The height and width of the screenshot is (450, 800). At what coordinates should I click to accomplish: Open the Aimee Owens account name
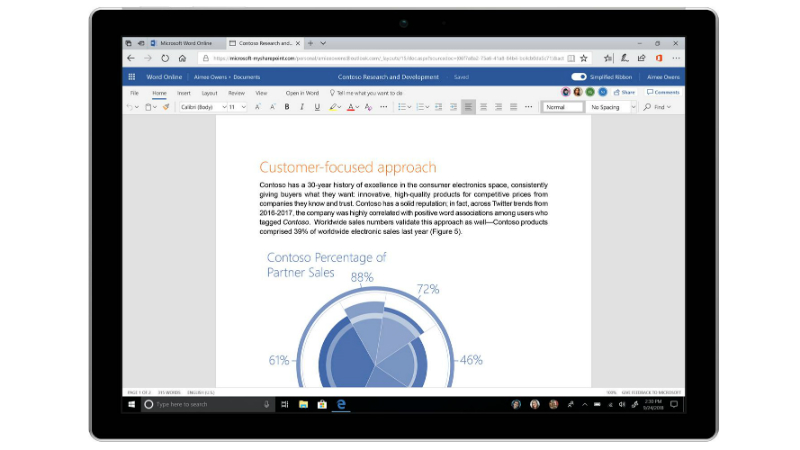[x=663, y=77]
